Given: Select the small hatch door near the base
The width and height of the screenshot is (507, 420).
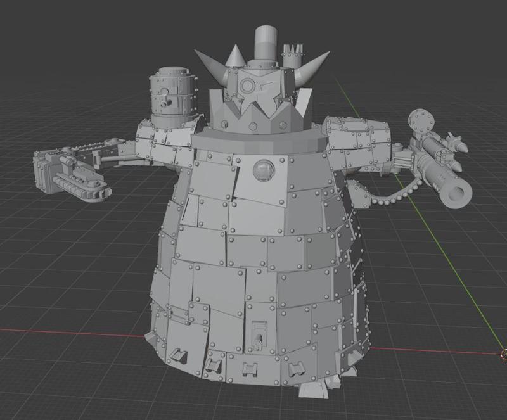Looking at the screenshot, I should pyautogui.click(x=259, y=336).
